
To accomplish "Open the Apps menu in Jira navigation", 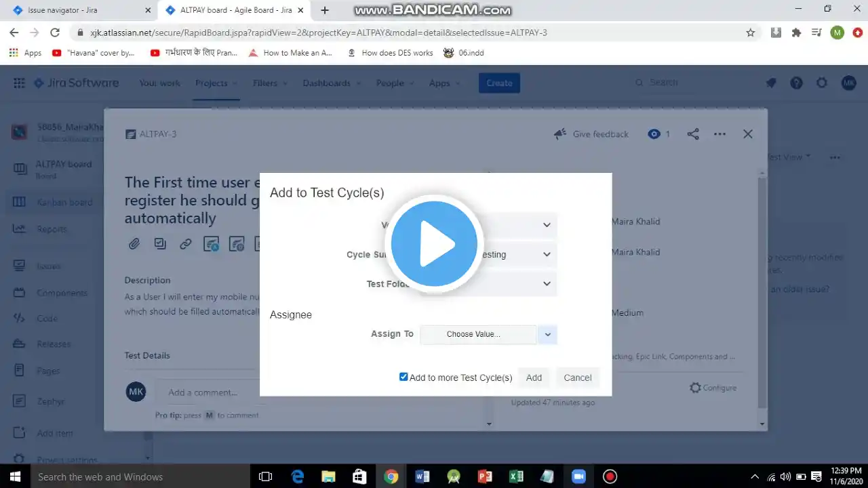I will (444, 83).
